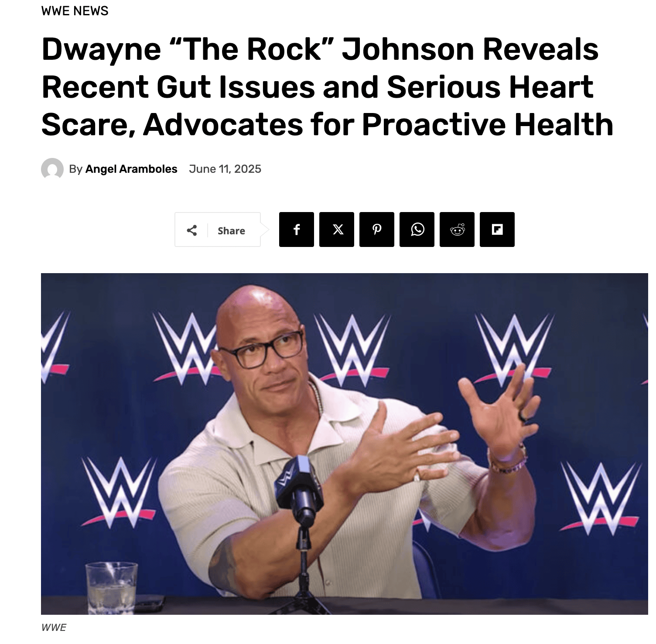Viewport: 656px width, 644px height.
Task: Click the June 11, 2025 date
Action: tap(225, 169)
